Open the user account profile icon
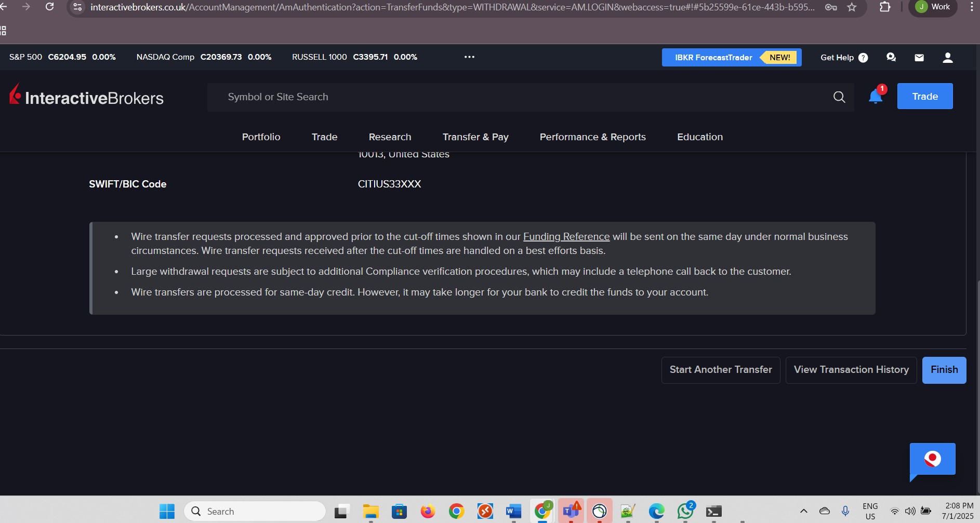This screenshot has width=980, height=523. point(948,58)
